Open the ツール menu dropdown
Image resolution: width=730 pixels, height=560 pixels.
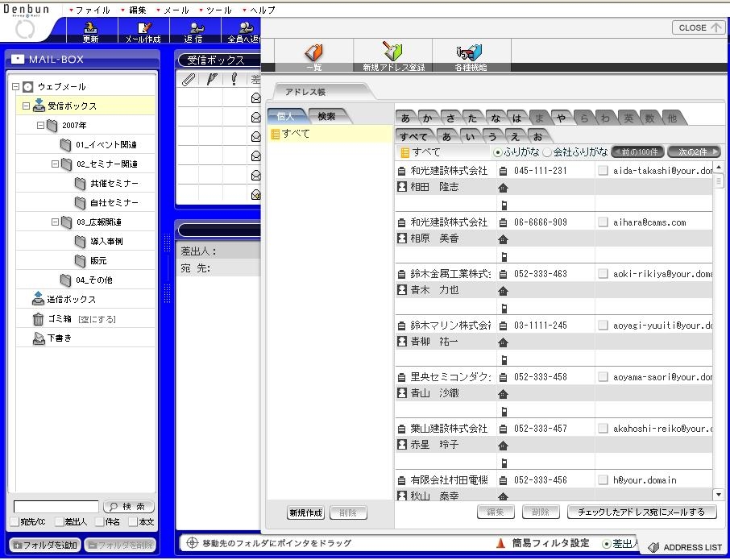click(215, 10)
